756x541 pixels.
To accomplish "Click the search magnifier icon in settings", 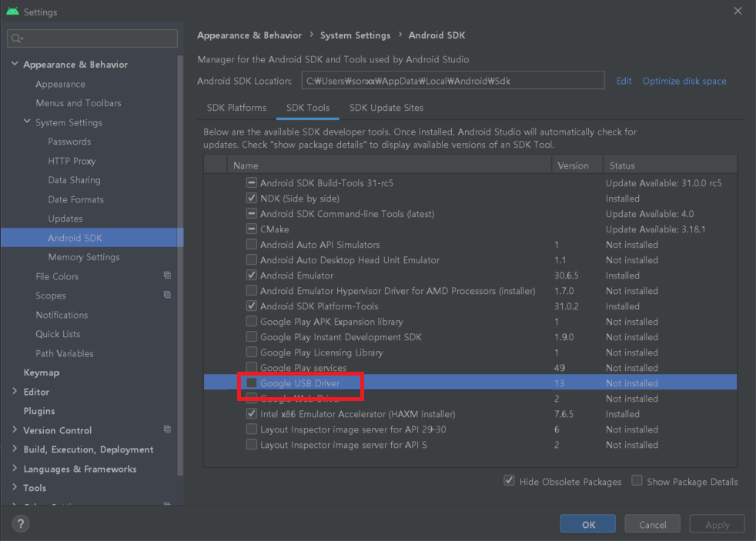I will (17, 38).
